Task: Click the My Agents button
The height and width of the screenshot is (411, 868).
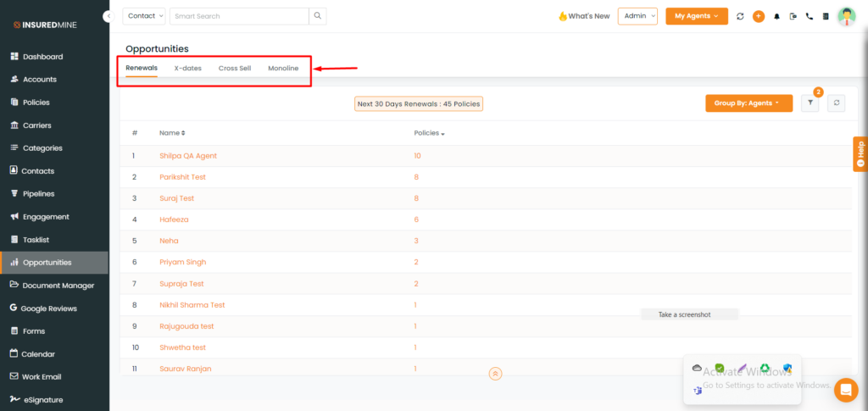Action: point(697,16)
